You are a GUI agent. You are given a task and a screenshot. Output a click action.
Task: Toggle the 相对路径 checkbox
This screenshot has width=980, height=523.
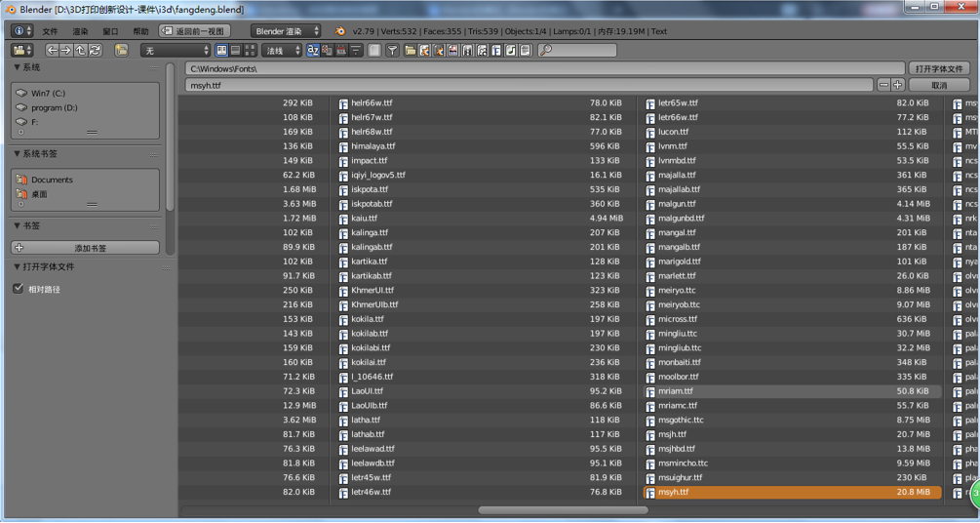click(x=19, y=289)
